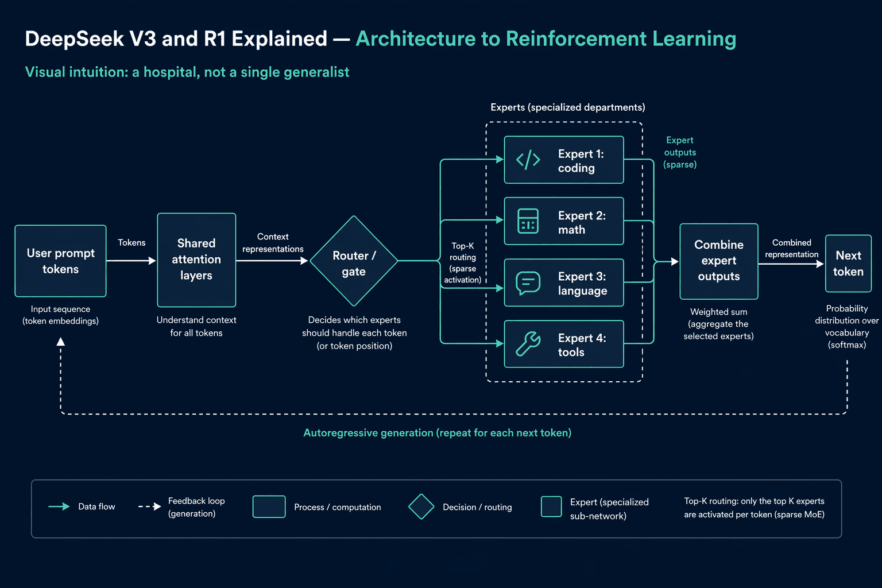Click the "Data flow" legend text
Viewport: 882px width, 588px height.
click(96, 506)
